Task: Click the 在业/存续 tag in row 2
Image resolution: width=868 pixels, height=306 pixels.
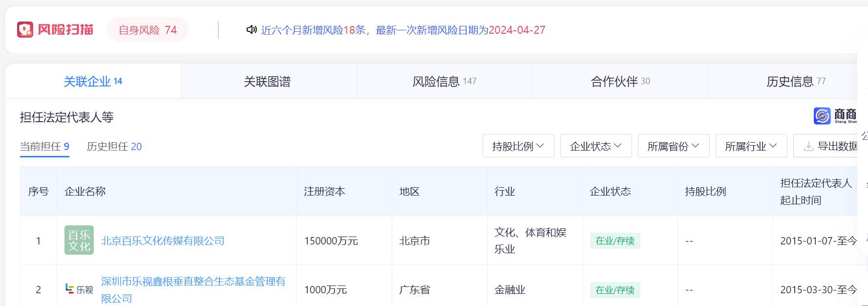Action: (615, 290)
